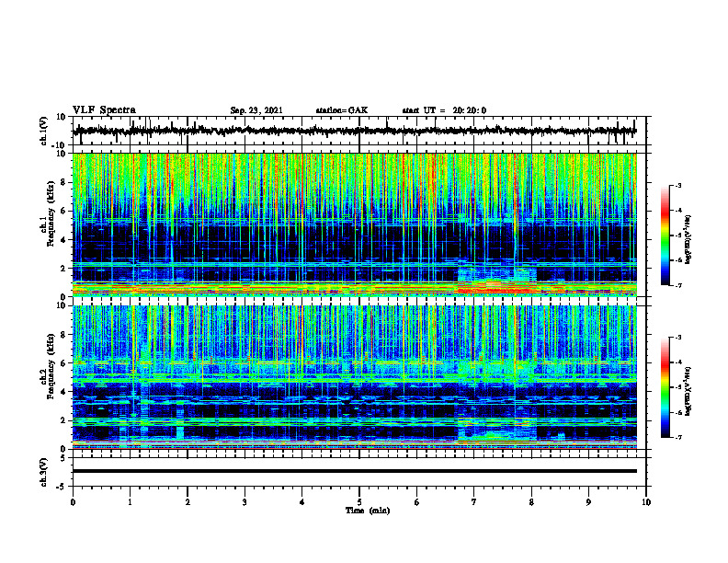Click time axis tick label "4"
The width and height of the screenshot is (728, 563).
[302, 502]
